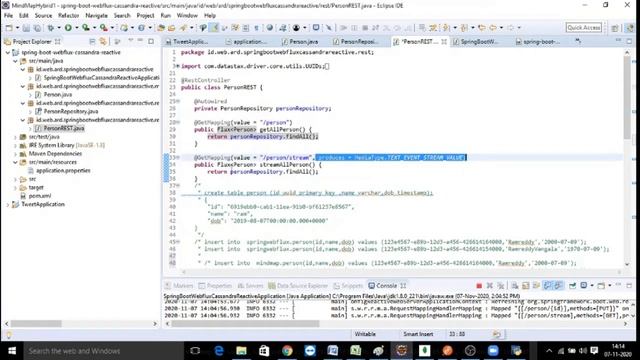Click the Java EE perspective icon
The height and width of the screenshot is (360, 640).
(x=630, y=28)
